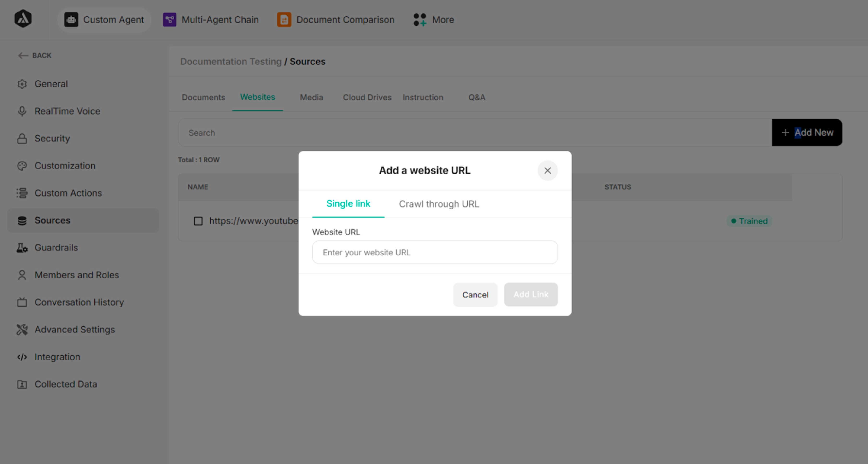Click the home logo at top left
Image resolution: width=868 pixels, height=464 pixels.
23,19
